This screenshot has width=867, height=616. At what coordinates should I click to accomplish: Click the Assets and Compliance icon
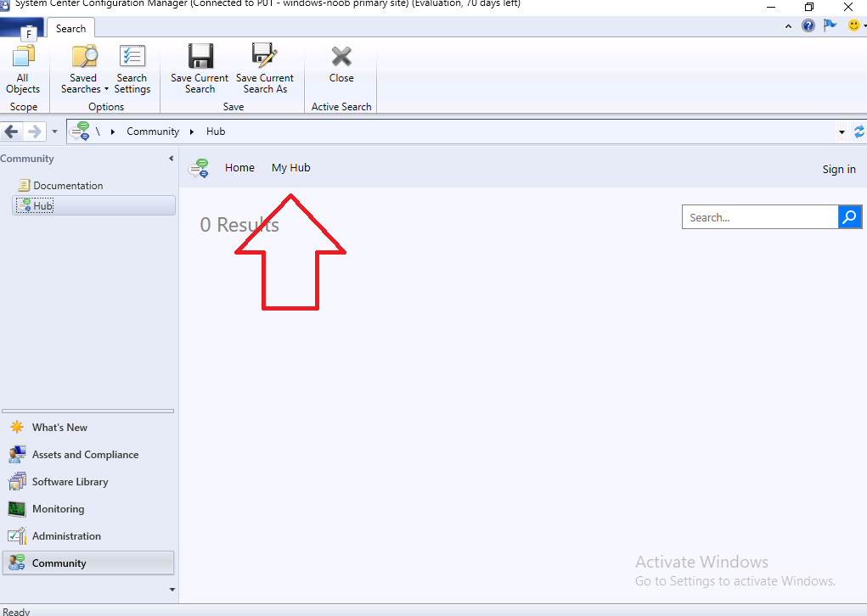[x=17, y=454]
